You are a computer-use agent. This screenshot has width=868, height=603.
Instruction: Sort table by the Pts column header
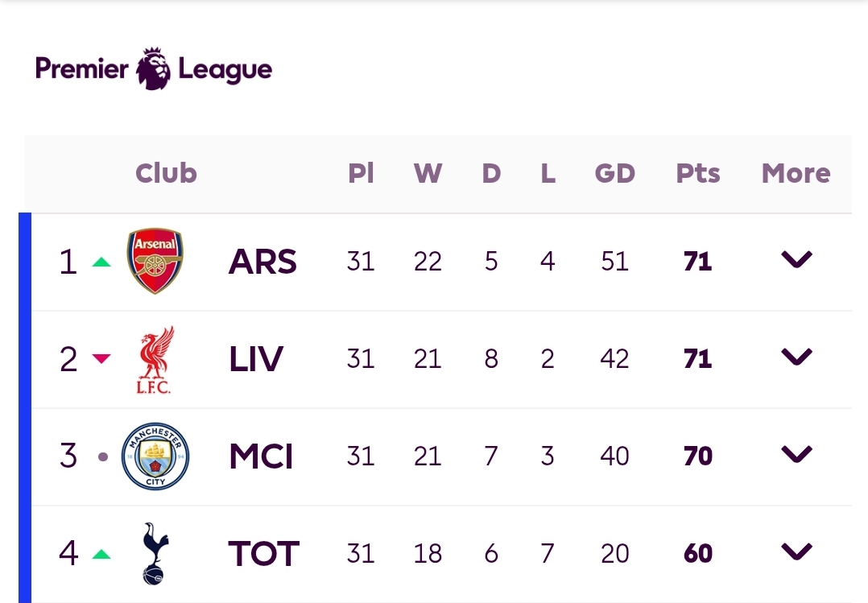698,173
